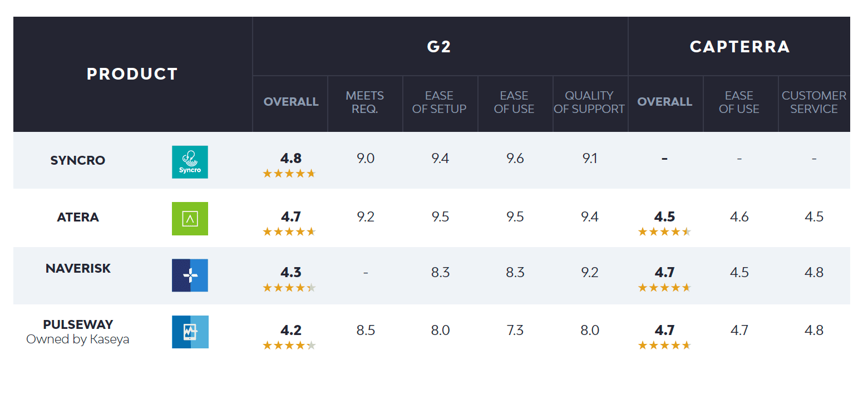868x394 pixels.
Task: Click Syncro's G2 star rating
Action: (x=289, y=174)
